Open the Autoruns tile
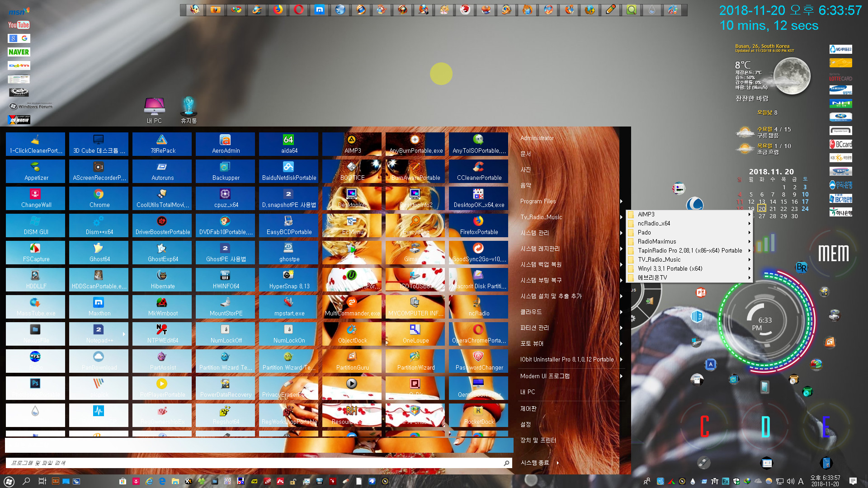The height and width of the screenshot is (488, 868). click(162, 171)
